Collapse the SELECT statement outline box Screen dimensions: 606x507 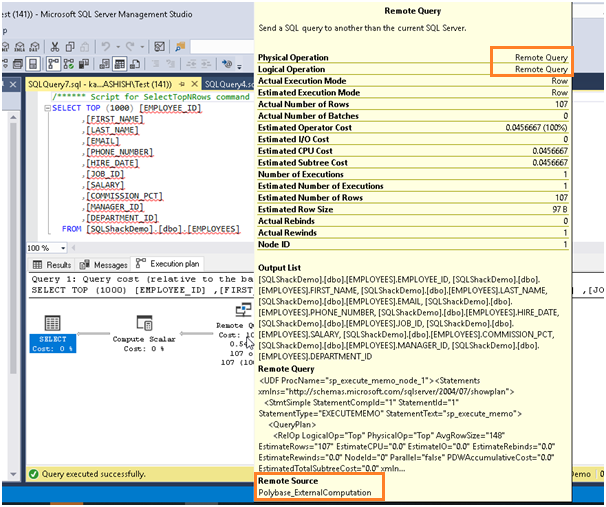(47, 108)
